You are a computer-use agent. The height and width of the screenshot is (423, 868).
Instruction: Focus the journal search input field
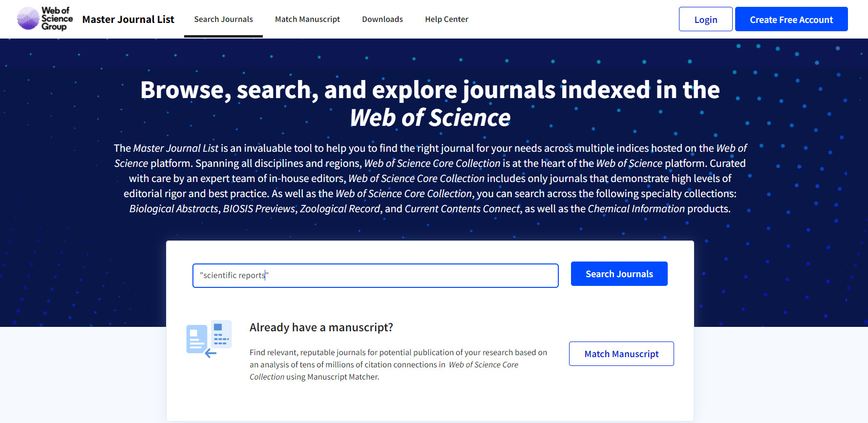click(x=375, y=276)
